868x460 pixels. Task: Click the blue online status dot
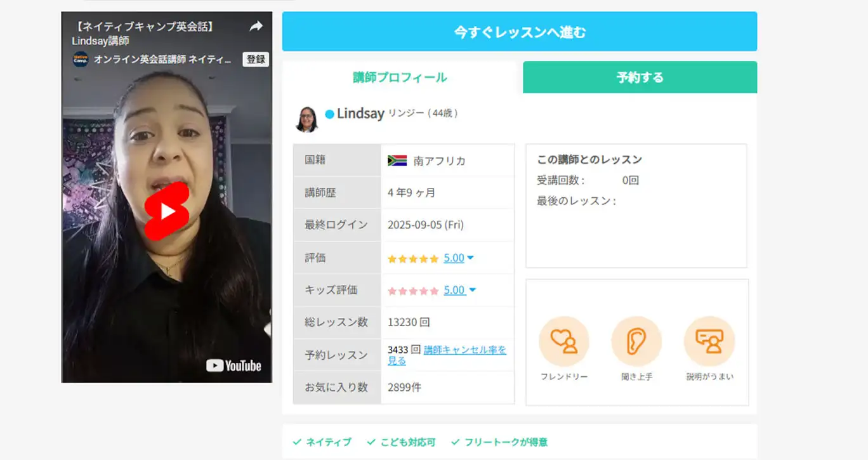329,114
